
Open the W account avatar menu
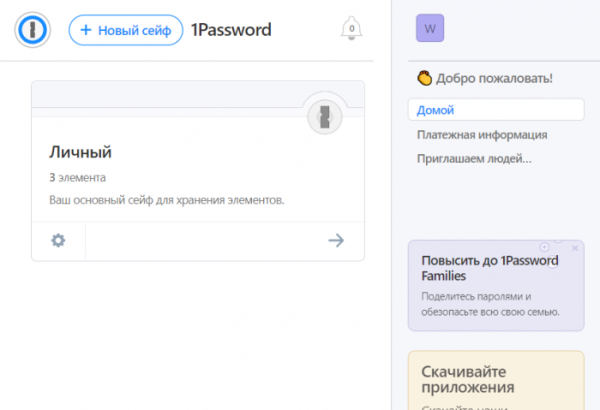point(430,28)
